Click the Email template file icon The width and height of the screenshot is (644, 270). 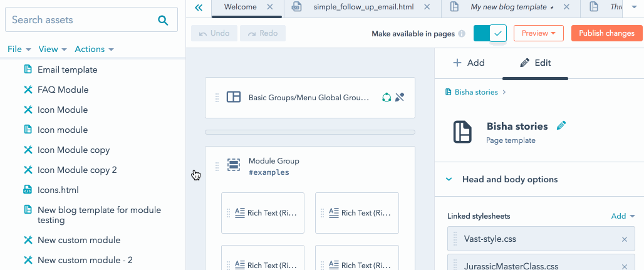tap(28, 70)
